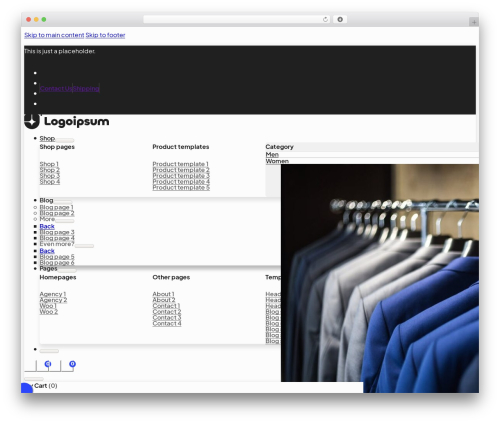Click the Category heading
500x423 pixels.
click(279, 147)
